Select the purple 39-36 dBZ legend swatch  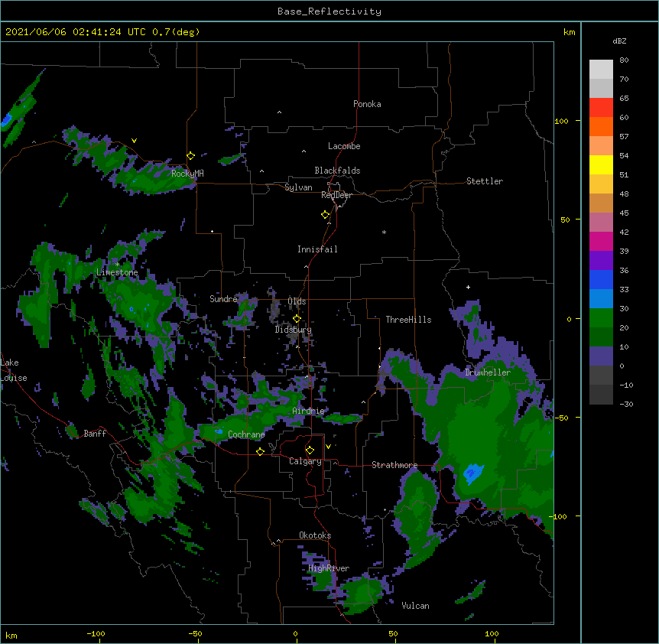(x=601, y=260)
